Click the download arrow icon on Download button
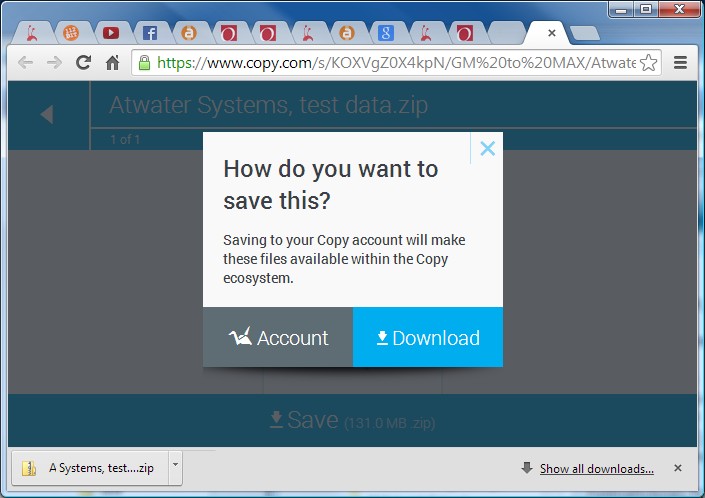 pyautogui.click(x=382, y=338)
